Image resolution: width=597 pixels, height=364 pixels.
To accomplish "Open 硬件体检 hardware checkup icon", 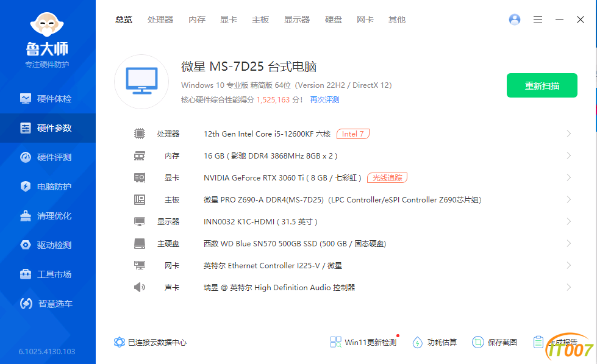I will (x=26, y=99).
